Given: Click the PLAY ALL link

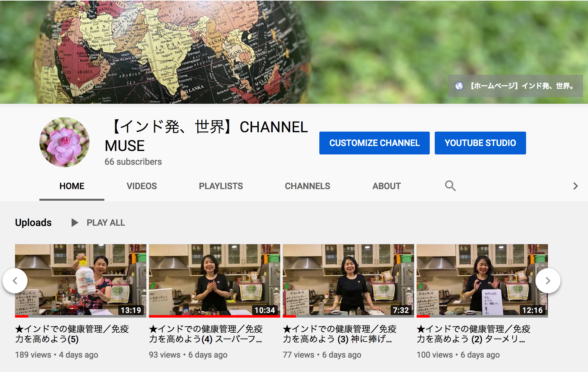Looking at the screenshot, I should tap(106, 223).
